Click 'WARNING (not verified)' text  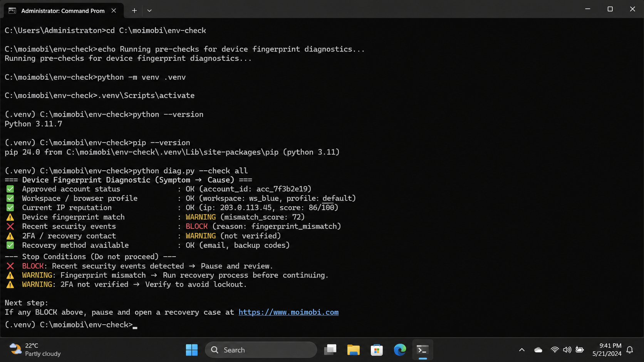click(233, 236)
